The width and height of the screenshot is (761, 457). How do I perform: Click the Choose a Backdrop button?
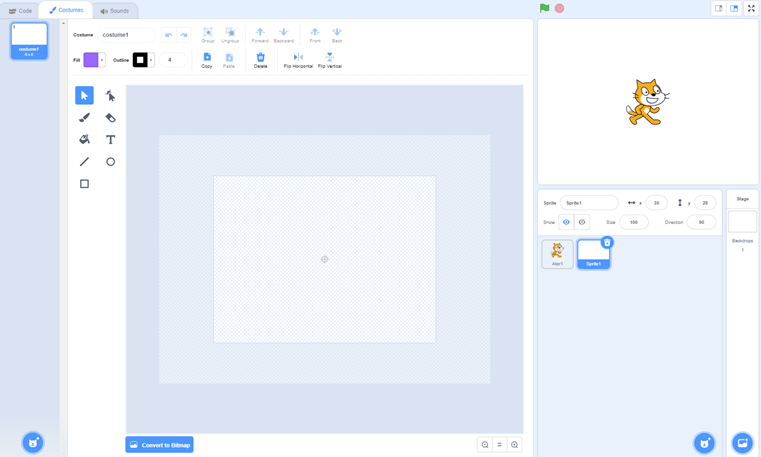[742, 442]
